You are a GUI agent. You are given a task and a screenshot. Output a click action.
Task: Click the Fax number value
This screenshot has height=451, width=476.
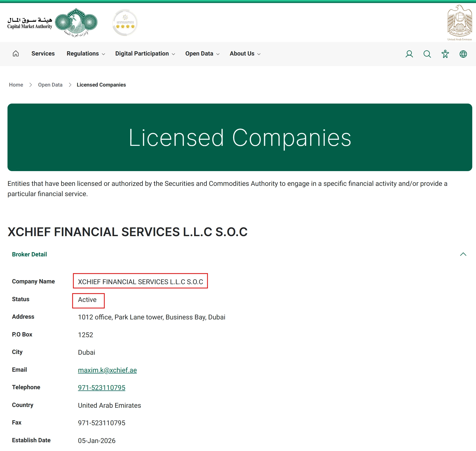pyautogui.click(x=102, y=423)
